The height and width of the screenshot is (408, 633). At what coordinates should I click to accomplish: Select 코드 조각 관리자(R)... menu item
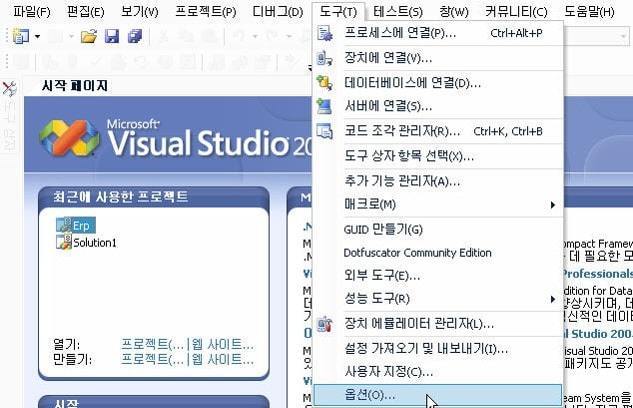click(438, 131)
